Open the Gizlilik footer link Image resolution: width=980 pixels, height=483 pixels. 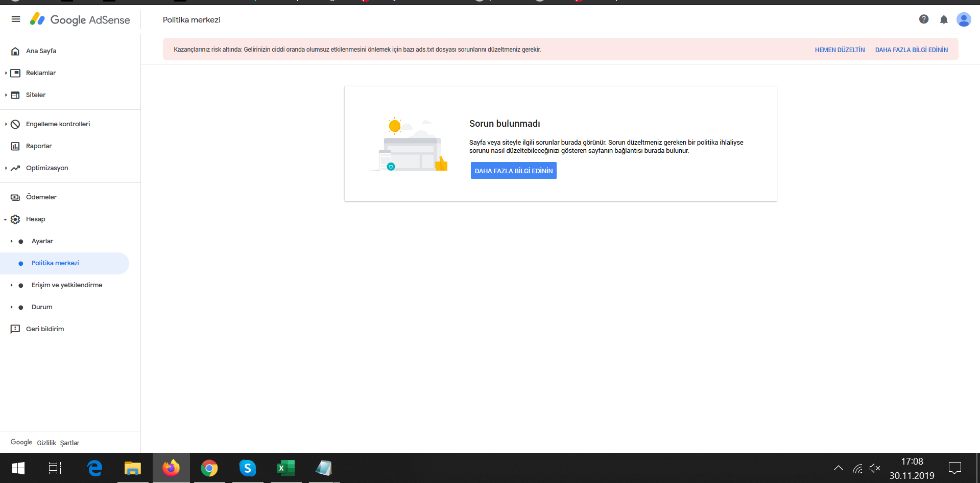pyautogui.click(x=46, y=443)
